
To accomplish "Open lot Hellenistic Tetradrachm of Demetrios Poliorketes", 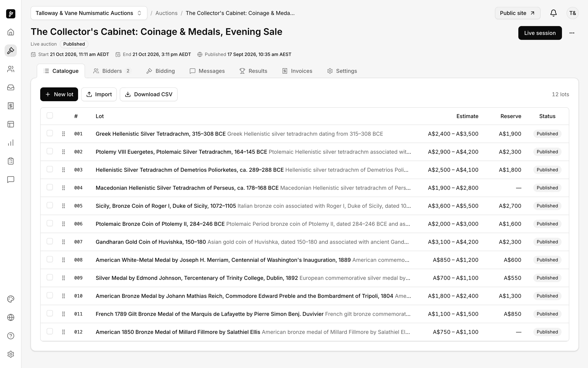I will click(189, 170).
